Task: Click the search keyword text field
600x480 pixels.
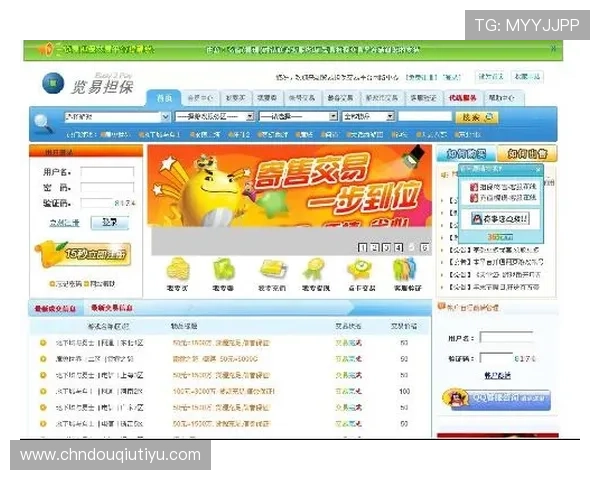Action: [425, 116]
